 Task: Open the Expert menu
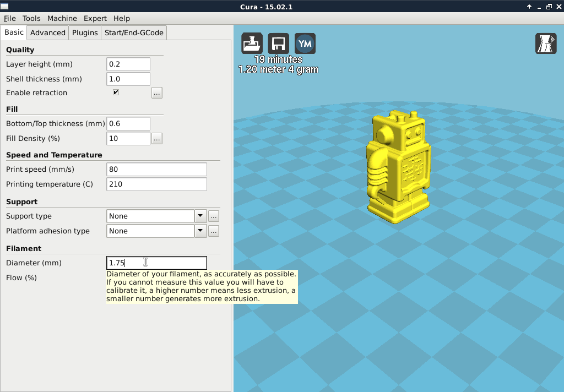coord(95,18)
